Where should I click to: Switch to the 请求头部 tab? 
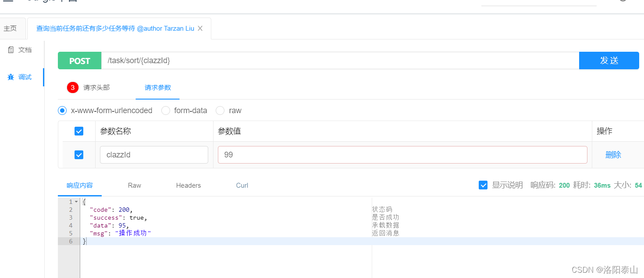pos(96,87)
